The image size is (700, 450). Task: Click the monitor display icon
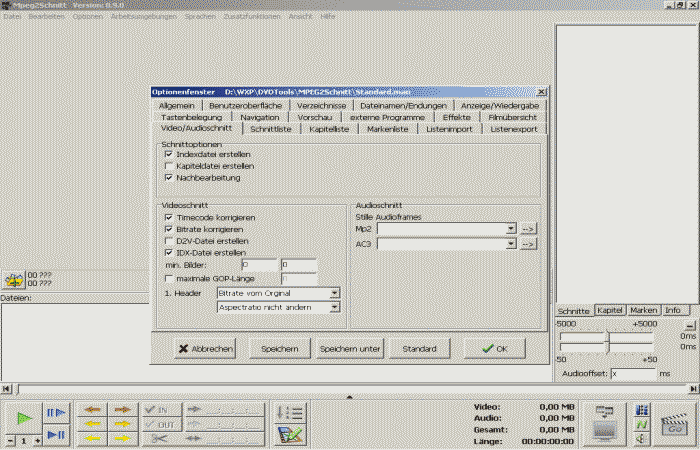[x=603, y=421]
